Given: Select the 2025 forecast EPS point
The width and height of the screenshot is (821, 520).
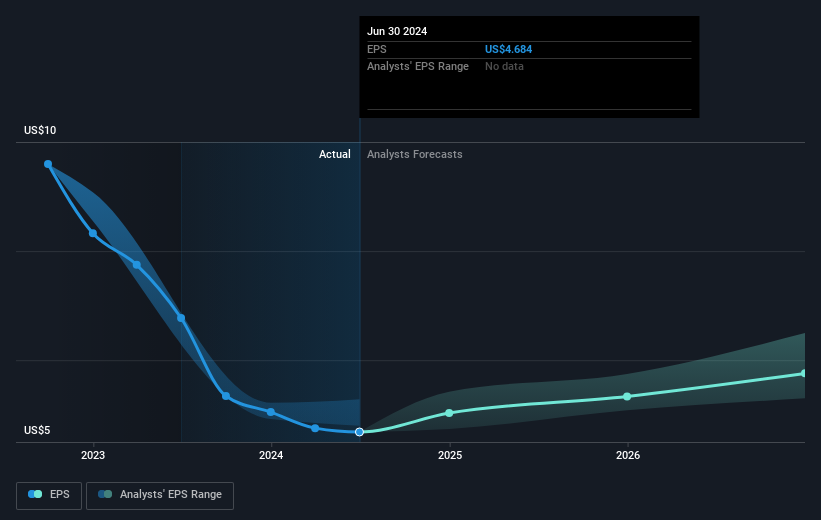Looking at the screenshot, I should click(x=449, y=413).
